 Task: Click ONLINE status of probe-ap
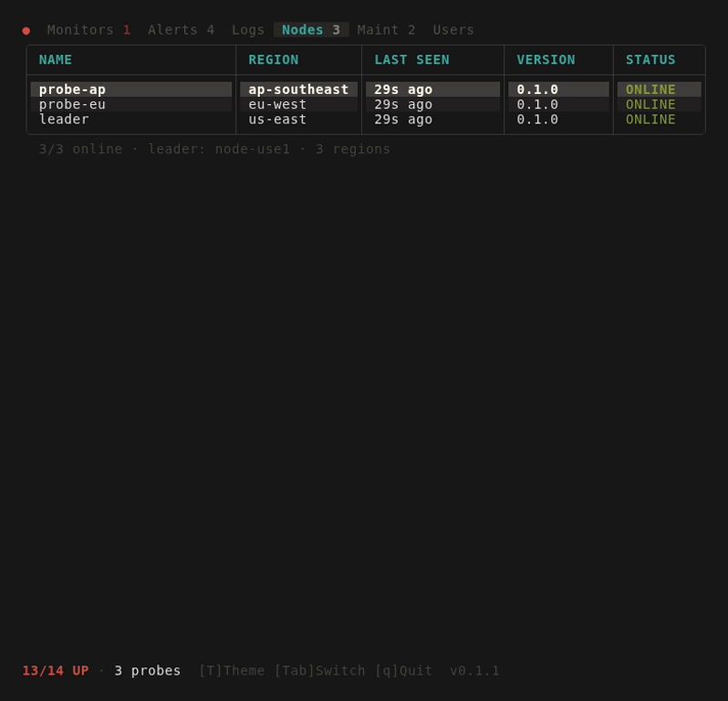click(650, 89)
